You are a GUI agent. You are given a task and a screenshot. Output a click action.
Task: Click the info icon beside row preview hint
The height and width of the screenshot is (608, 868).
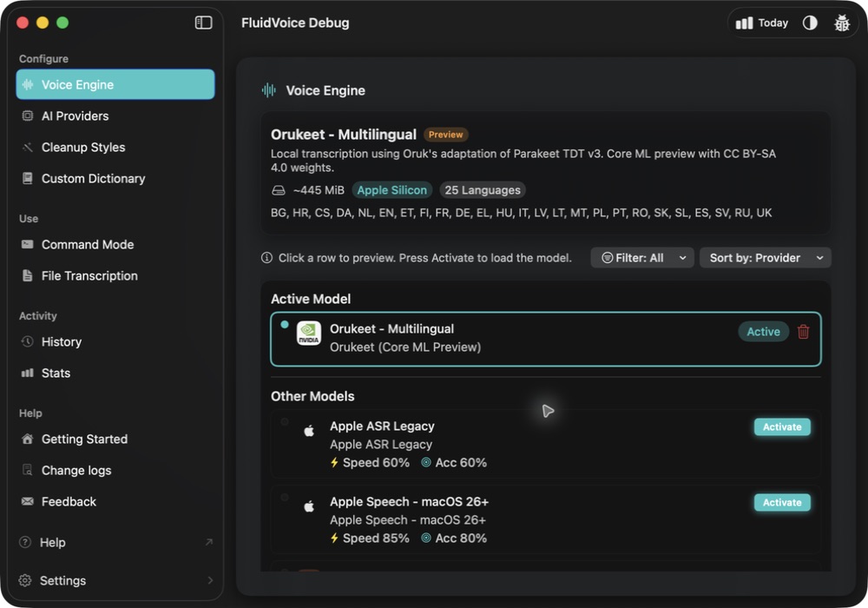click(266, 258)
